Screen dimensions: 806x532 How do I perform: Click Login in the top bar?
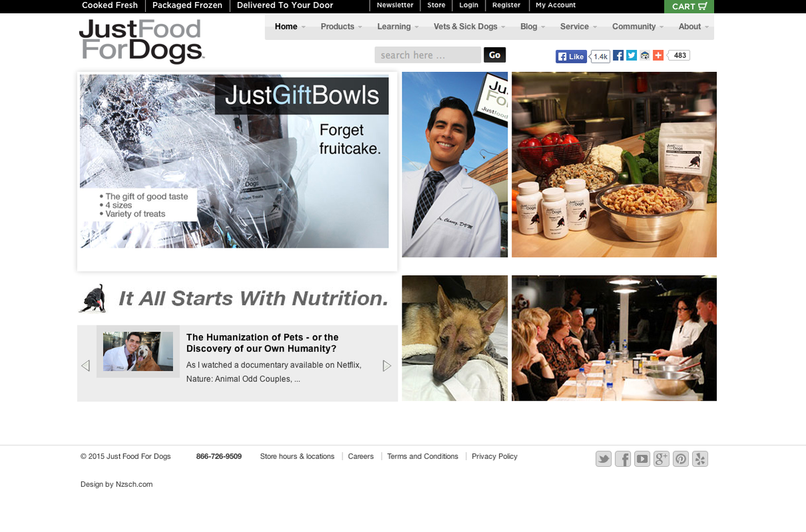(x=469, y=5)
